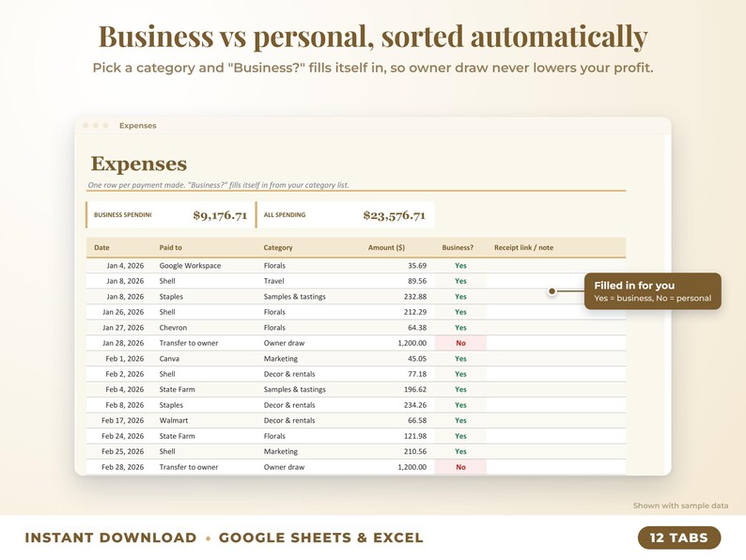The image size is (746, 560).
Task: Click the Samples & tastings cell for State Farm
Action: (x=294, y=389)
